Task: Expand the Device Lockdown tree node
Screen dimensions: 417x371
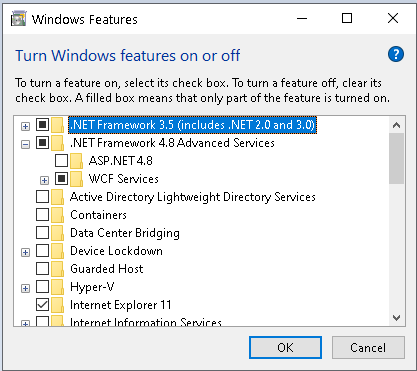Action: [25, 252]
